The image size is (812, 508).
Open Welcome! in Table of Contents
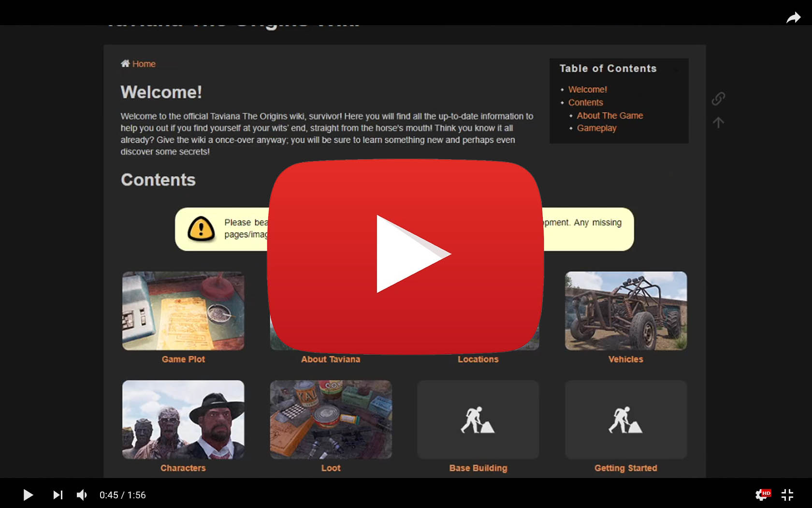click(587, 90)
